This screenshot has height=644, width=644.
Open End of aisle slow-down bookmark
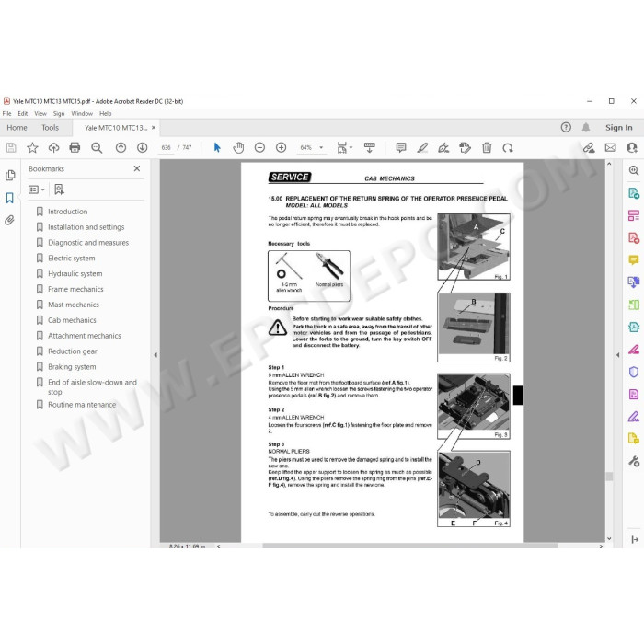click(92, 387)
